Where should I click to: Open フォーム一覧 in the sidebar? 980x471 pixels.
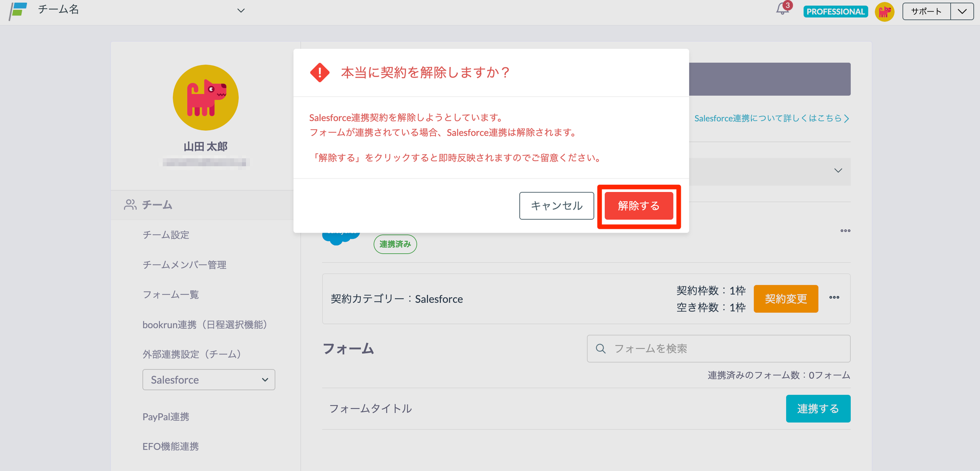(171, 294)
